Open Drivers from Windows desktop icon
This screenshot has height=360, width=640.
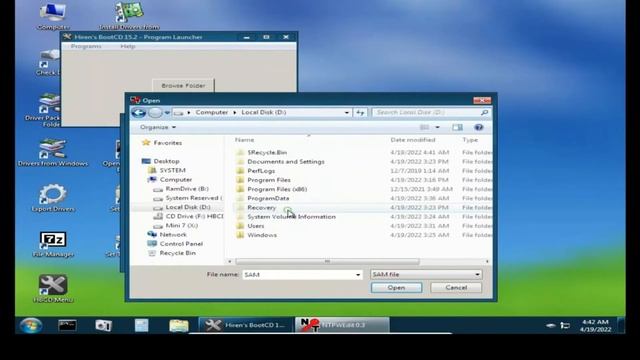[x=53, y=153]
